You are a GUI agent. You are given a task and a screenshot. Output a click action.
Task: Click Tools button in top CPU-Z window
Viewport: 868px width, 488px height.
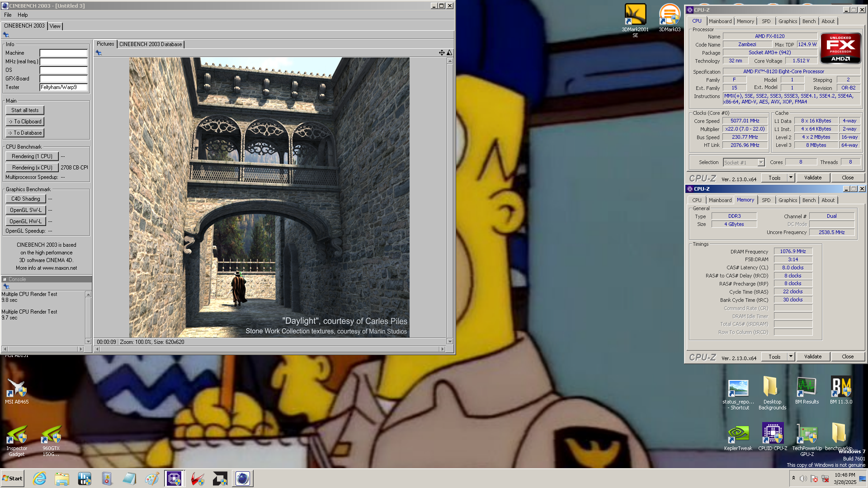pyautogui.click(x=774, y=178)
